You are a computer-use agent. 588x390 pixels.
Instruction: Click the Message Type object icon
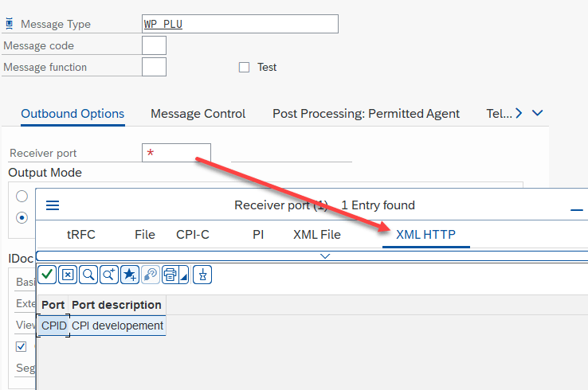click(9, 24)
